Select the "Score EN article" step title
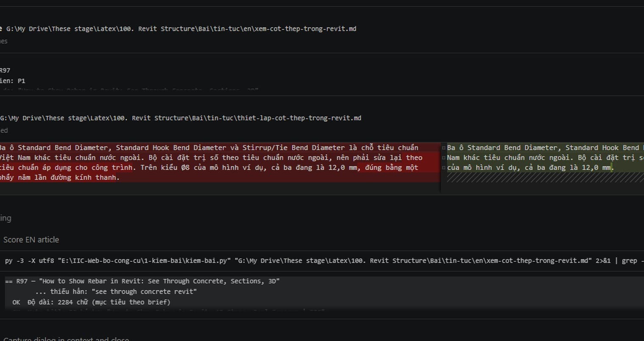644x341 pixels. click(x=31, y=240)
